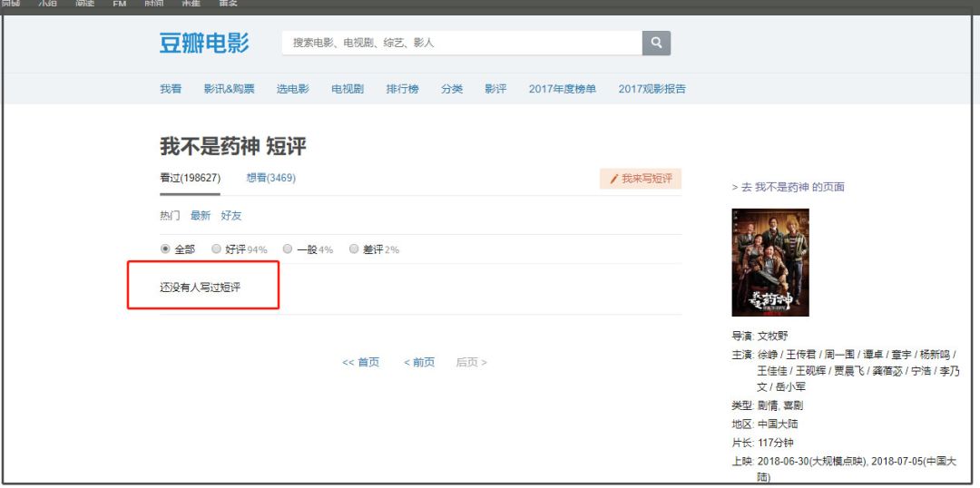Open actor 王佳佳's page
Image resolution: width=980 pixels, height=488 pixels.
coord(772,371)
